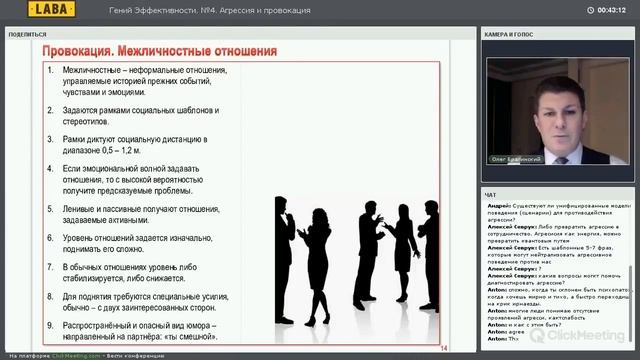Screen dimensions: 640x360
Task: Open the ClickMeeting.com link in the footer
Action: tap(76, 356)
